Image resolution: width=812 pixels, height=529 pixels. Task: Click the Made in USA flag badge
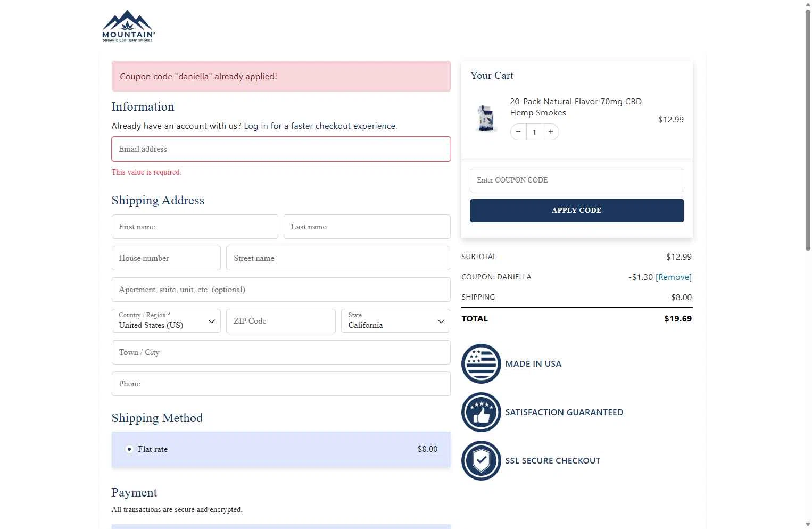tap(481, 363)
